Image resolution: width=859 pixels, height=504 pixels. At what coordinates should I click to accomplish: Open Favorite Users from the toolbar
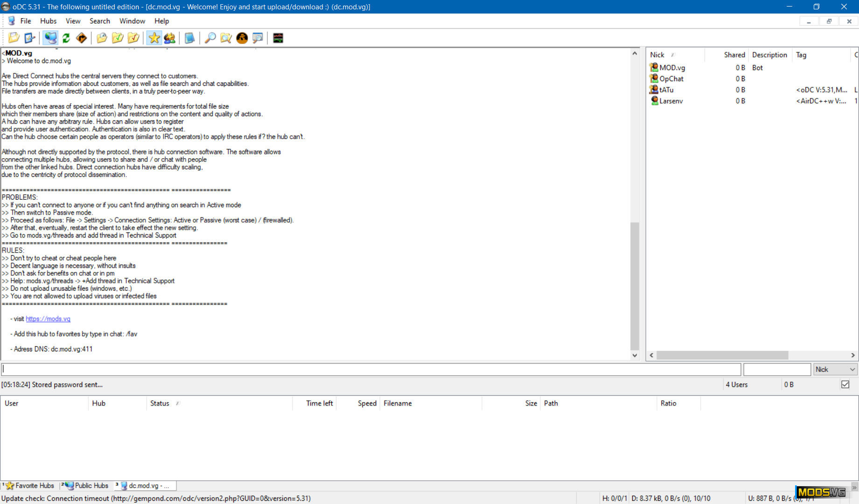click(x=169, y=38)
